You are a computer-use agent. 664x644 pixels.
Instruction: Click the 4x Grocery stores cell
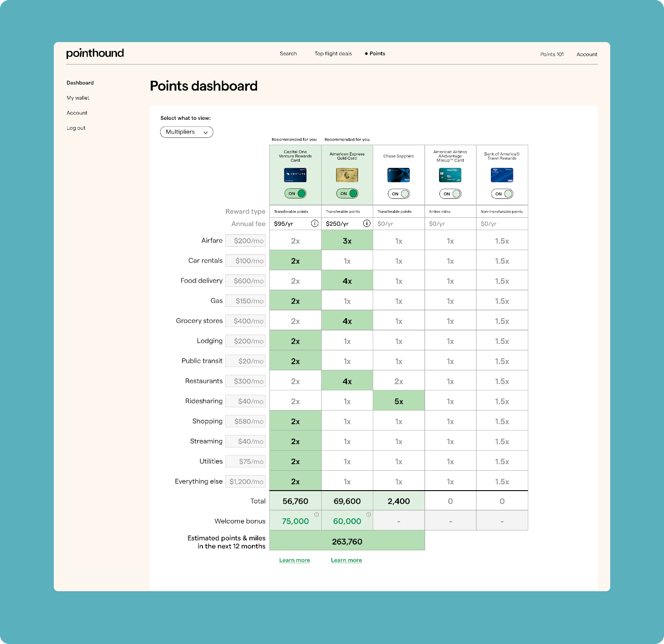pos(347,321)
